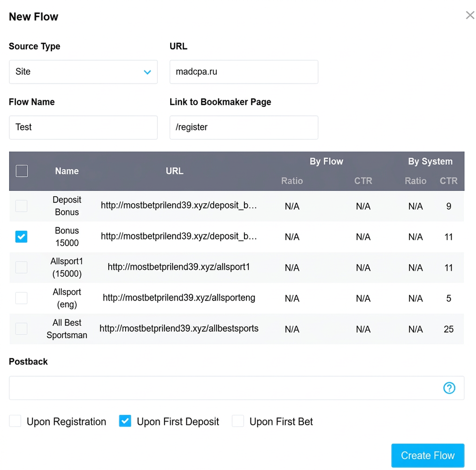Click the URL column header in table
The width and height of the screenshot is (476, 470).
click(x=174, y=171)
